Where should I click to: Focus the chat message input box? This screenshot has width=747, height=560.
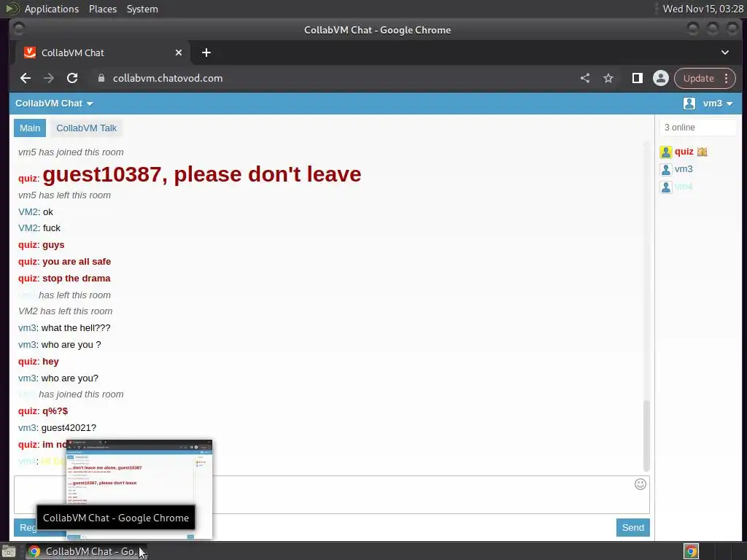(332, 495)
